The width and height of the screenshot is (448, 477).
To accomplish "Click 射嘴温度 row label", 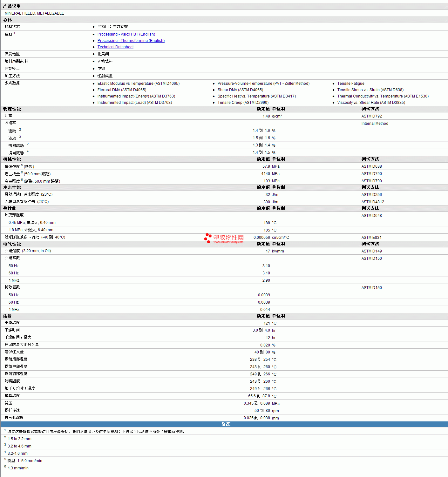I will (12, 381).
